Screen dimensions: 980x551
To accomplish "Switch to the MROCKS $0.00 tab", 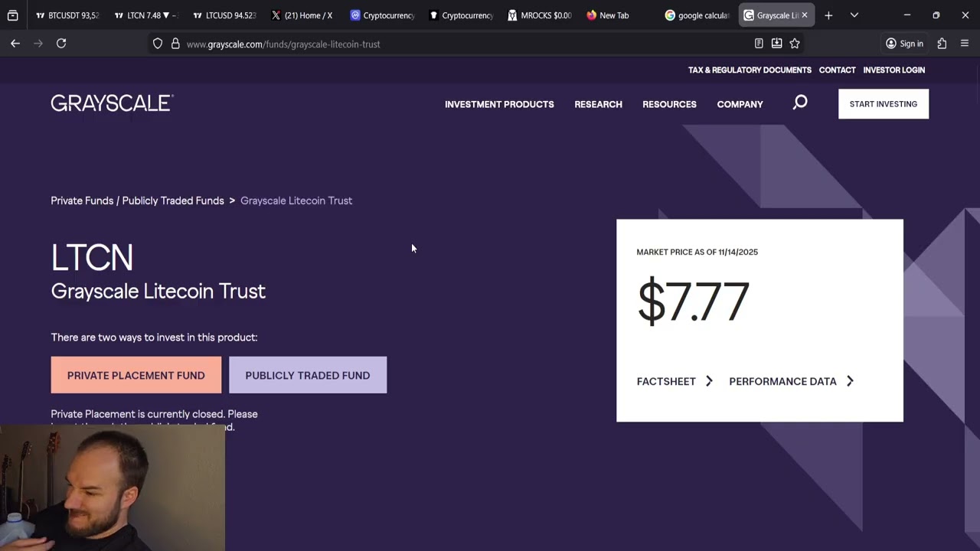I will pos(539,15).
